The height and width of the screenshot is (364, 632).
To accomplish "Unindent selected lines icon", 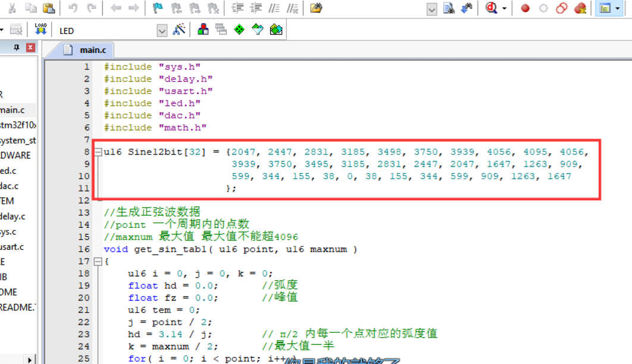I will click(x=255, y=8).
